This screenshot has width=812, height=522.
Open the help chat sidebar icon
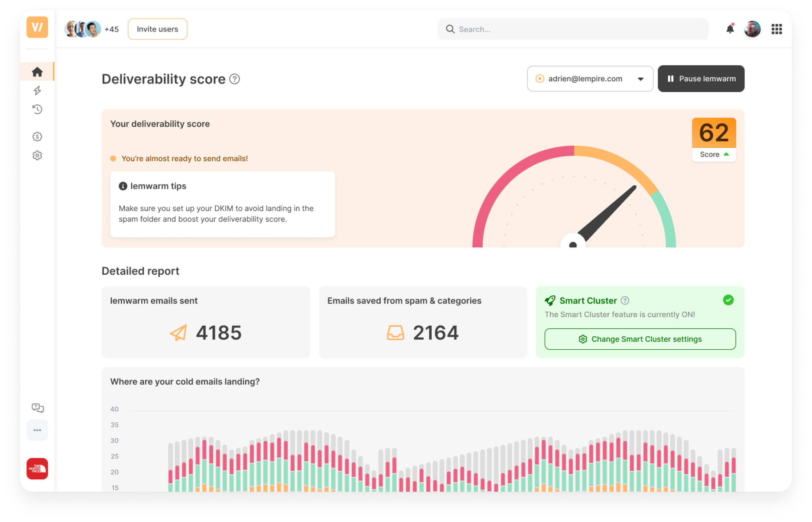coord(37,408)
